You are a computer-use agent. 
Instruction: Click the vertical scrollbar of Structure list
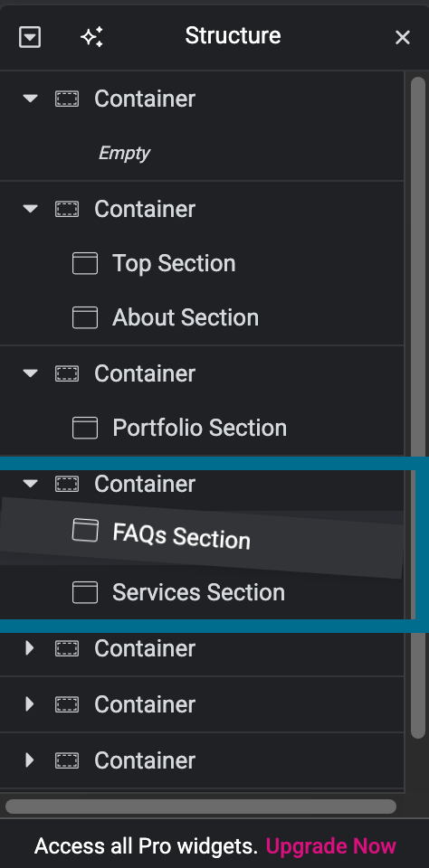point(418,407)
